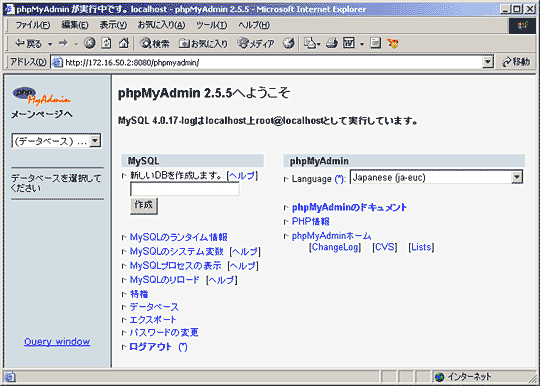Click the Home icon in toolbar

(124, 43)
